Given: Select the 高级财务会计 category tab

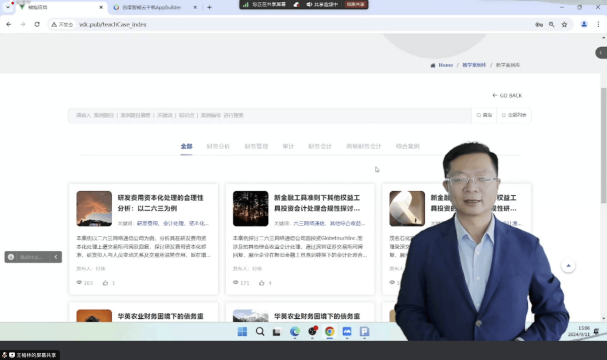Looking at the screenshot, I should 364,146.
